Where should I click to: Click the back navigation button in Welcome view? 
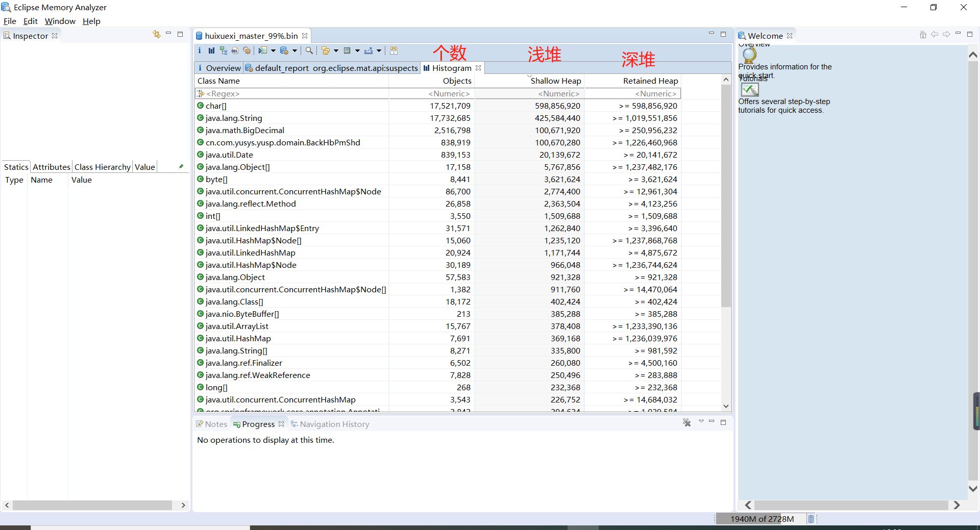(x=934, y=35)
